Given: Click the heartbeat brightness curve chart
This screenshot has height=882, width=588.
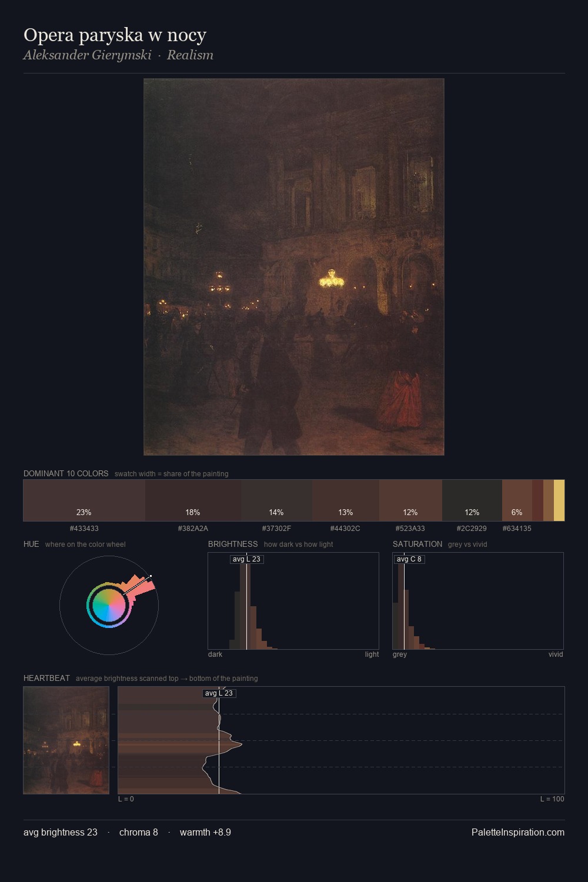Looking at the screenshot, I should coord(341,740).
